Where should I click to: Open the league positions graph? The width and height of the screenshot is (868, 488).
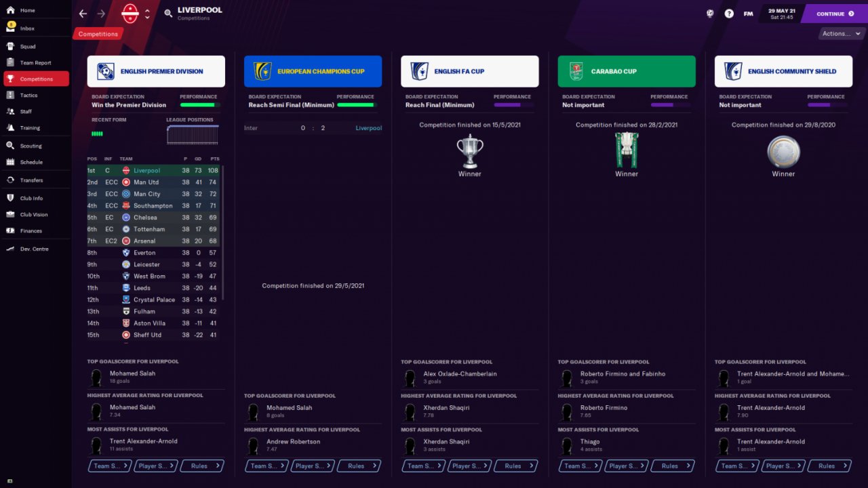[x=193, y=134]
